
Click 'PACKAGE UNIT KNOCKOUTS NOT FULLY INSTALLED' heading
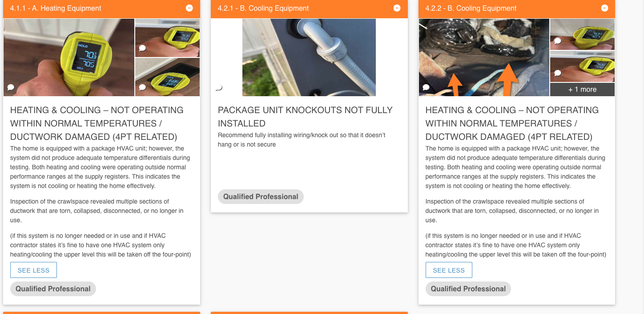click(x=305, y=117)
